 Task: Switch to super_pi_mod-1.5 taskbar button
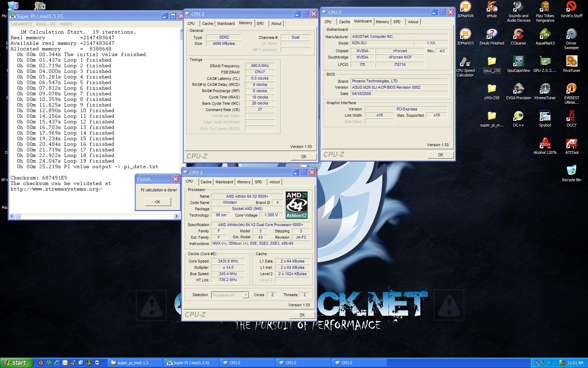pyautogui.click(x=135, y=363)
